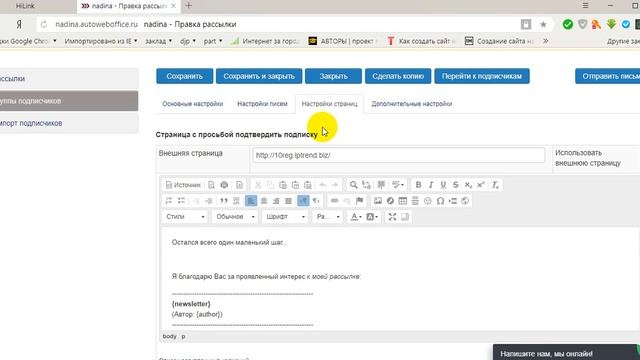Image resolution: width=640 pixels, height=360 pixels.
Task: Click the Block Quote icon
Action: [224, 200]
